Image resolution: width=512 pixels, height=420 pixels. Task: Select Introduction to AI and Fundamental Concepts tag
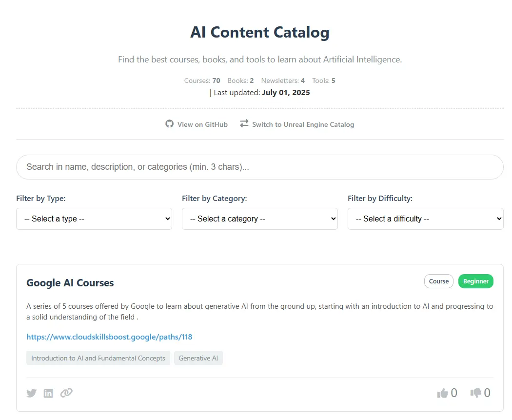(x=98, y=358)
